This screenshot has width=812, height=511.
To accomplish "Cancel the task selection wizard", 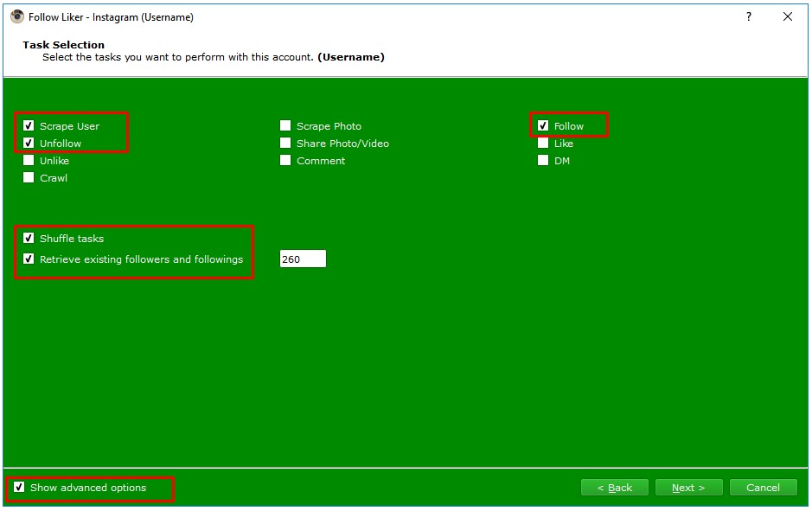I will (x=764, y=488).
